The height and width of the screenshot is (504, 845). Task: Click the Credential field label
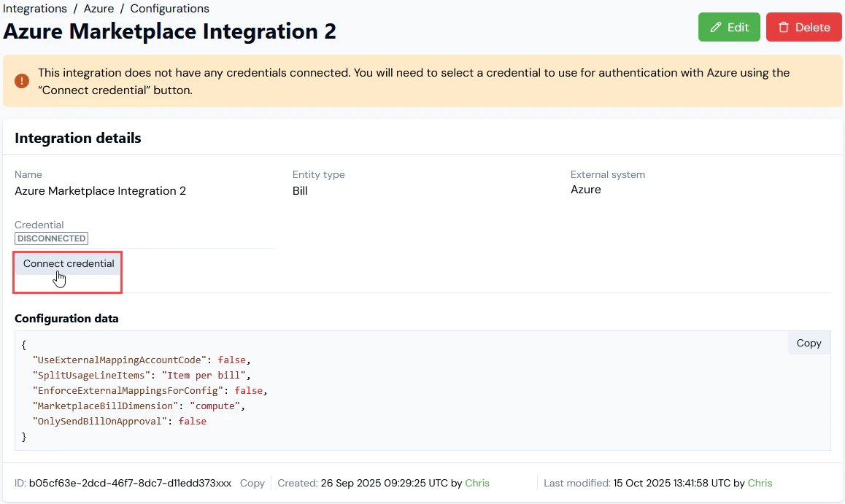(x=39, y=225)
